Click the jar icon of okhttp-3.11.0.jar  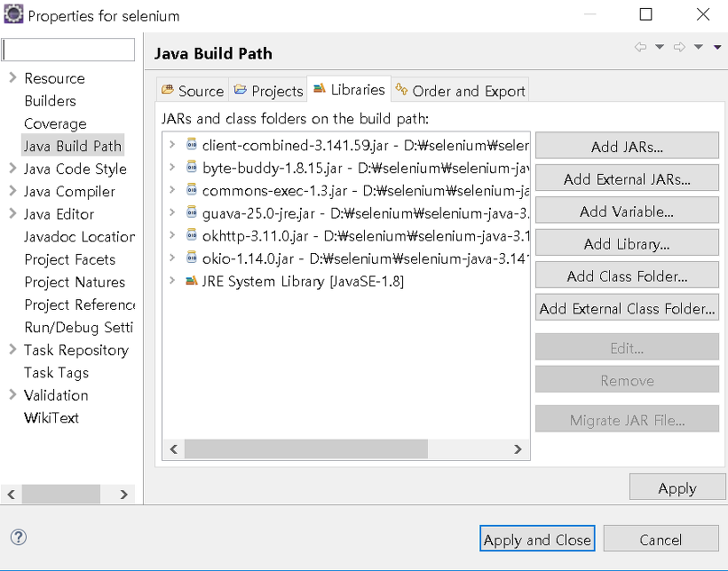coord(192,235)
